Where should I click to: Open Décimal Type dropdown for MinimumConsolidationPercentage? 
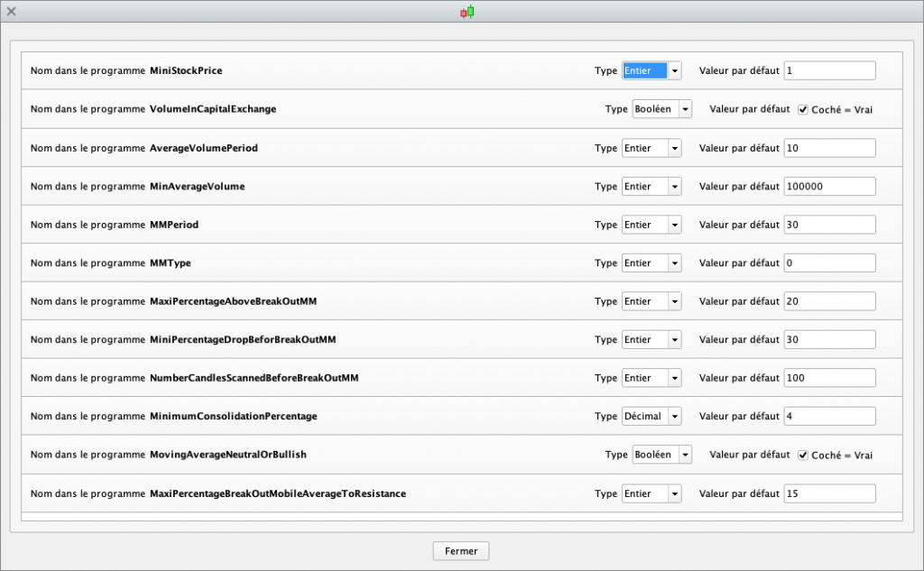coord(651,416)
